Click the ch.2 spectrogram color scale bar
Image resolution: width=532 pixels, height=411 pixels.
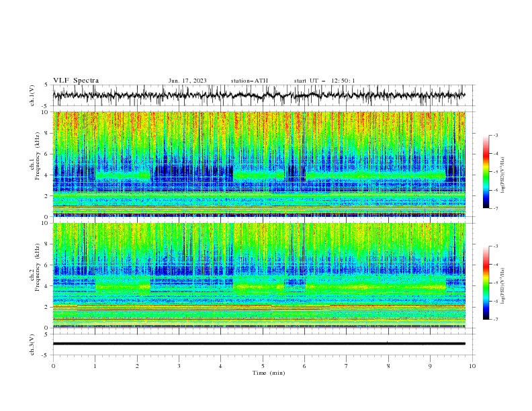(x=486, y=283)
